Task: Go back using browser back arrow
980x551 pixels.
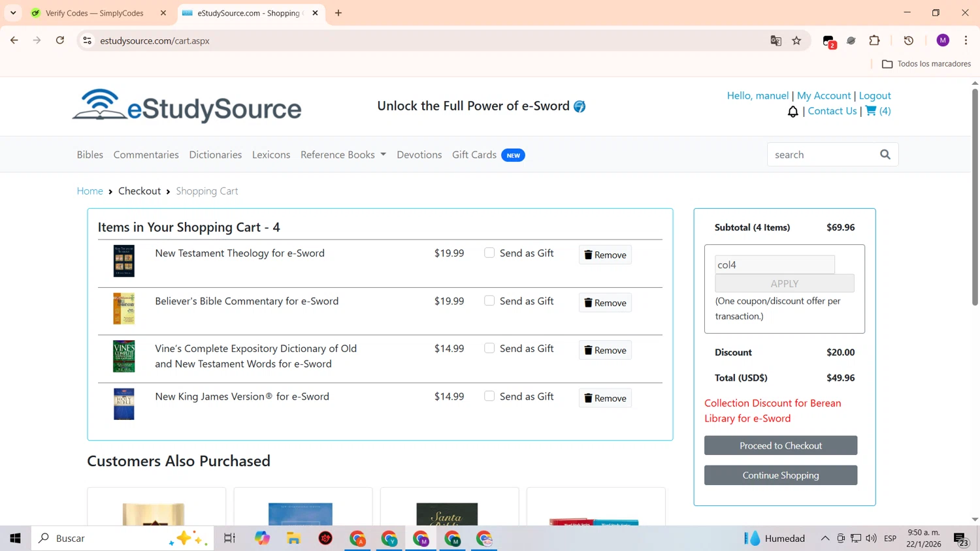Action: pyautogui.click(x=14, y=40)
